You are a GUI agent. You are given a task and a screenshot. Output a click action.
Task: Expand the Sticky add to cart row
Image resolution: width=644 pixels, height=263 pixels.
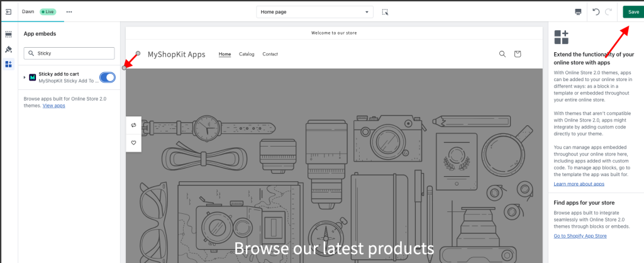click(x=25, y=77)
